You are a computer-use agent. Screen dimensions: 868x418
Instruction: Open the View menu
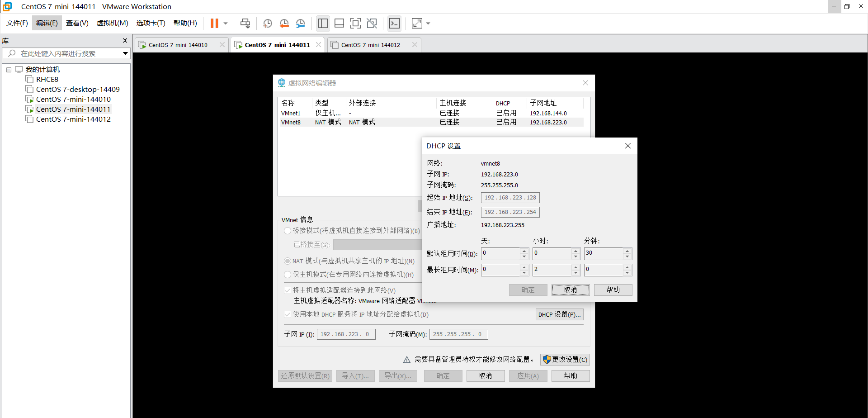(x=77, y=23)
